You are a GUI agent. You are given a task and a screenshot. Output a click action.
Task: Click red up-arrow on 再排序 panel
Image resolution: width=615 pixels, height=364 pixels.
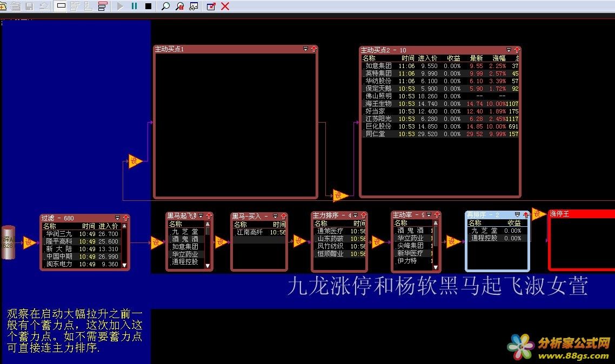(526, 215)
